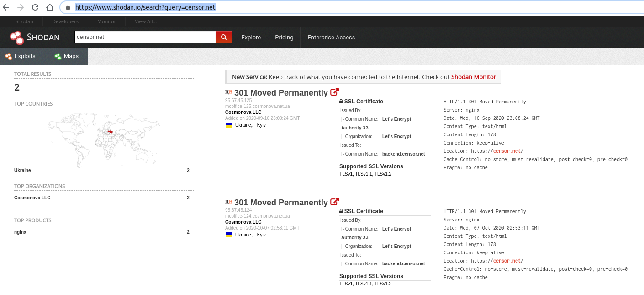Open Enterprise Access page
This screenshot has height=295, width=644.
pyautogui.click(x=331, y=38)
